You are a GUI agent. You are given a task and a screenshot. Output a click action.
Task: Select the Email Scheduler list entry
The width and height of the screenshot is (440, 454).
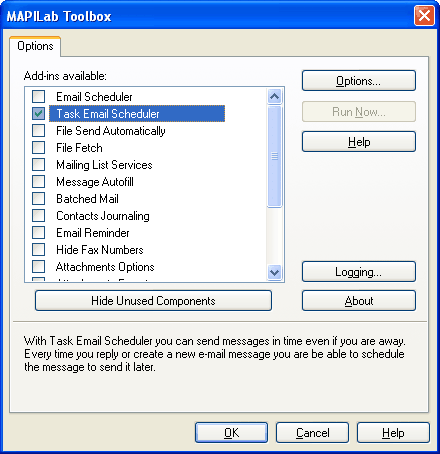[94, 97]
